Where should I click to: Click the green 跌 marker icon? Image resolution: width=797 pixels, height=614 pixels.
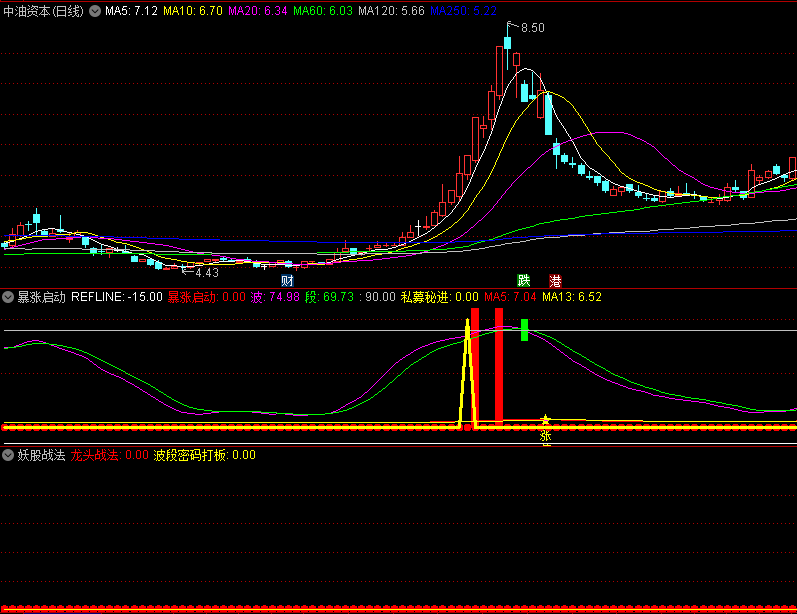coord(523,280)
